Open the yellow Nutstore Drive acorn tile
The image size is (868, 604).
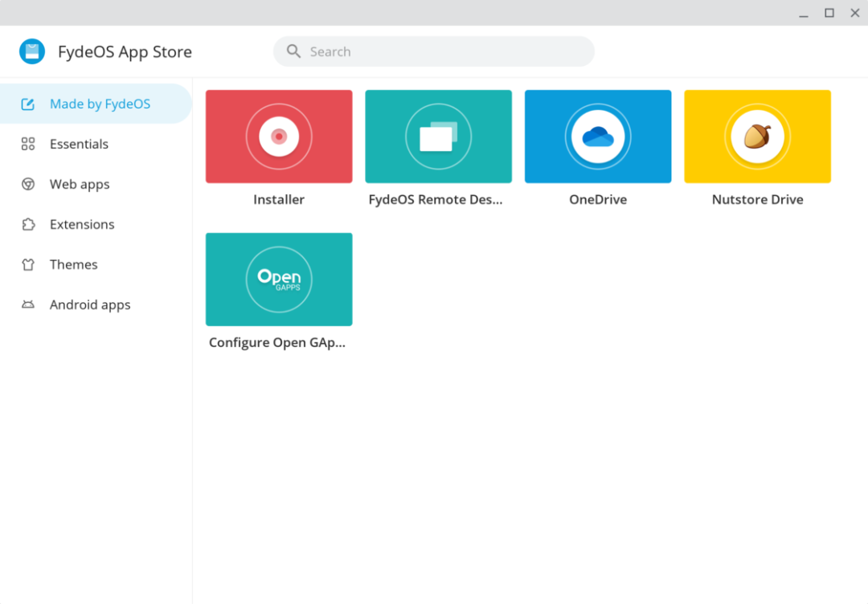coord(757,137)
